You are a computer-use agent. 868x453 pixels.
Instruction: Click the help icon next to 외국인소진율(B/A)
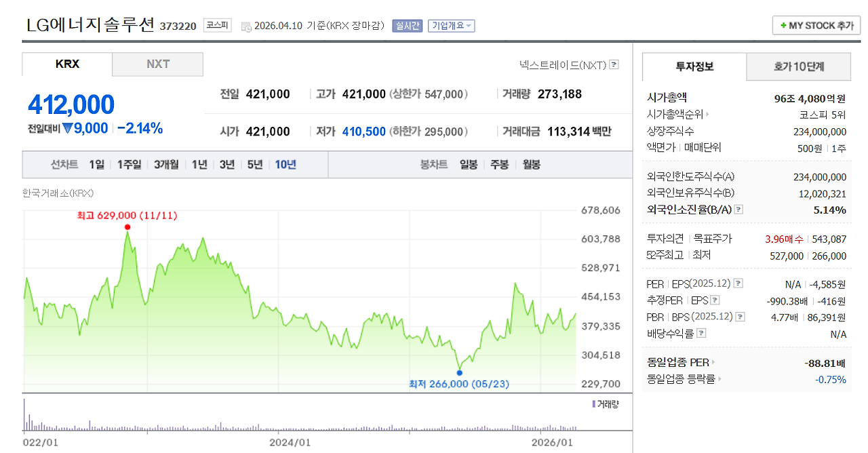coord(738,210)
